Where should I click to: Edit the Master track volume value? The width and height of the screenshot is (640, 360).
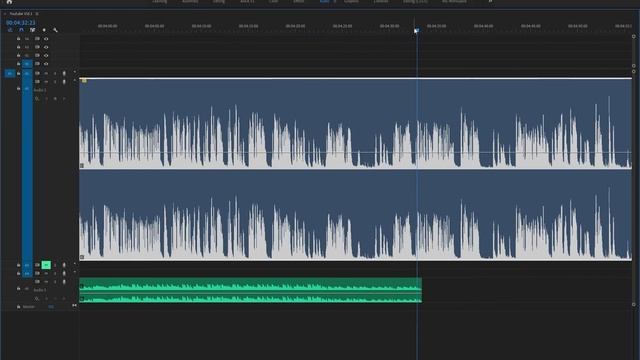tap(51, 307)
